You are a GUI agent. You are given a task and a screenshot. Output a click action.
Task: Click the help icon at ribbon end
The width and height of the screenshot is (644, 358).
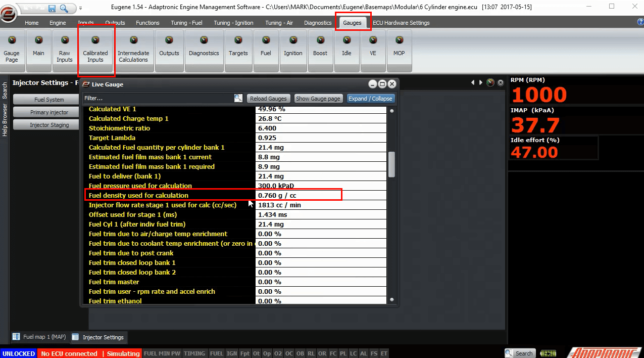pos(640,22)
